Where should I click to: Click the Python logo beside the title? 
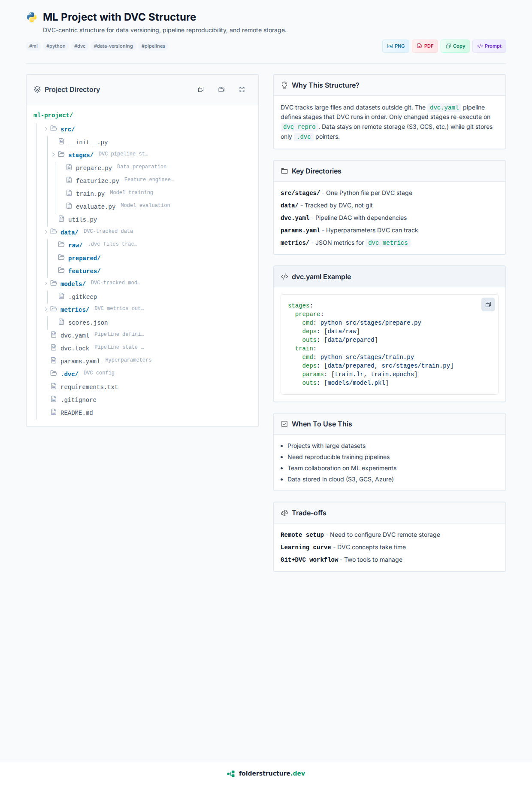[32, 17]
